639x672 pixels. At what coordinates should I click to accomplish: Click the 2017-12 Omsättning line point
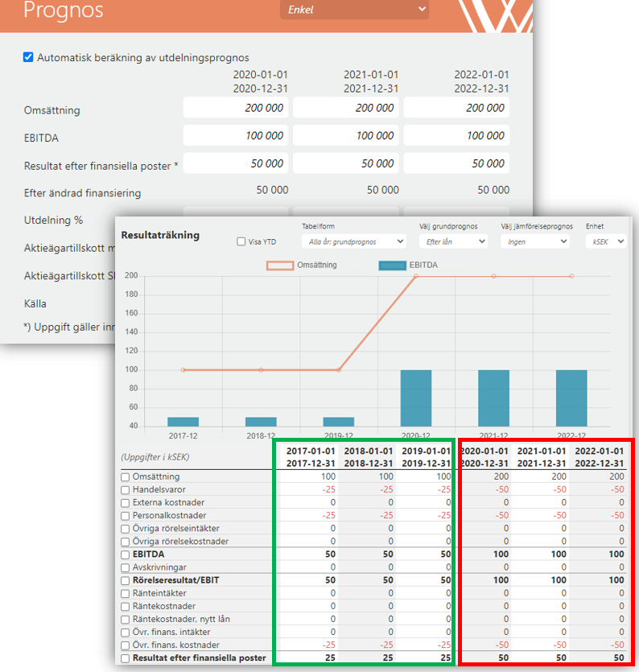tap(183, 370)
